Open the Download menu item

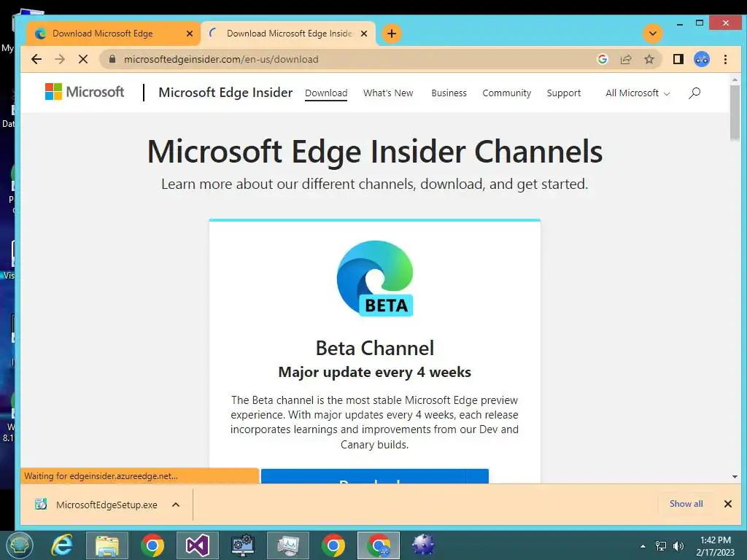(326, 93)
